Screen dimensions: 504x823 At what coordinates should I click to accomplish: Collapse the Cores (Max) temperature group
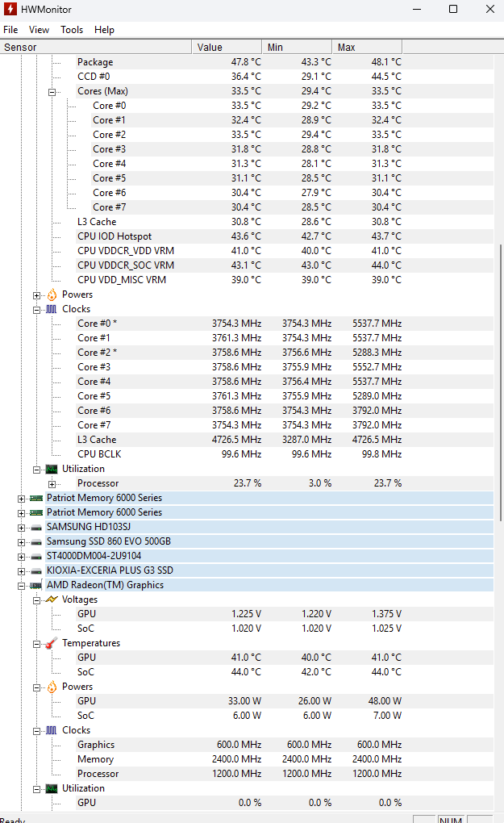(x=52, y=92)
